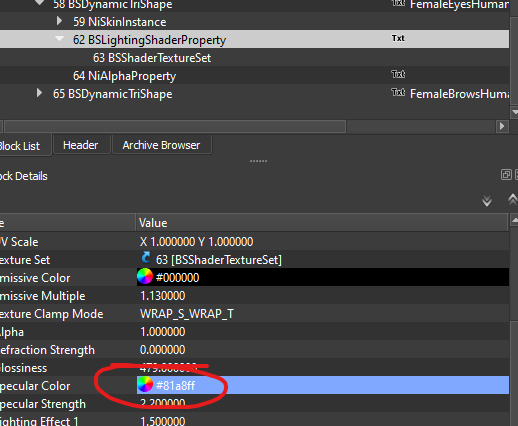The image size is (518, 426).
Task: Select Emissive Multiple value 1.130000
Action: pyautogui.click(x=163, y=296)
